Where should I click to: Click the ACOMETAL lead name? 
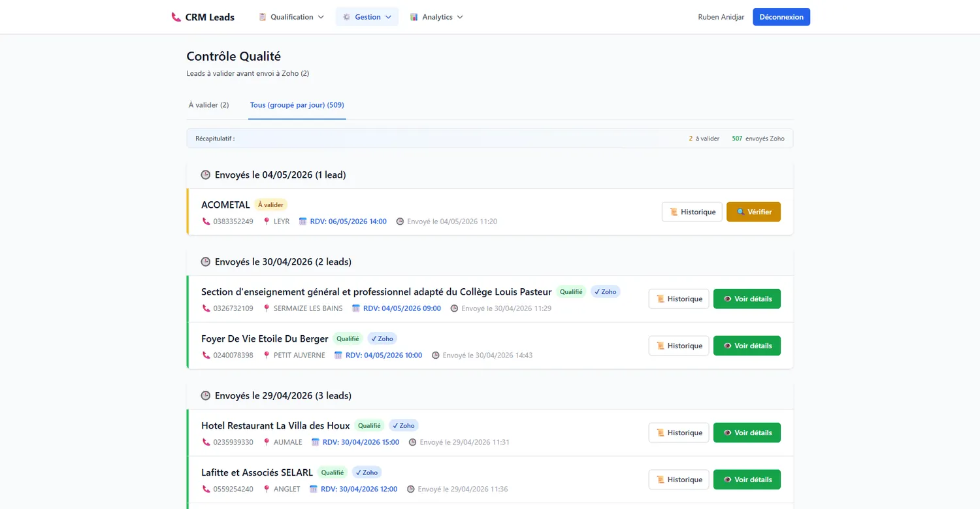tap(225, 205)
